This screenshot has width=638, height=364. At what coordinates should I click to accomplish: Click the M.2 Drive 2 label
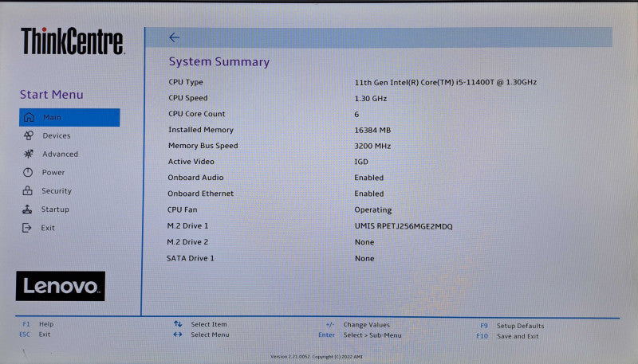(x=187, y=242)
